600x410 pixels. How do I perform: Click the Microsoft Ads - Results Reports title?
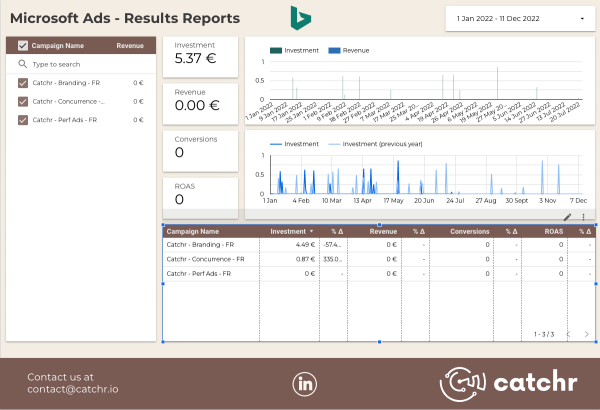click(125, 18)
